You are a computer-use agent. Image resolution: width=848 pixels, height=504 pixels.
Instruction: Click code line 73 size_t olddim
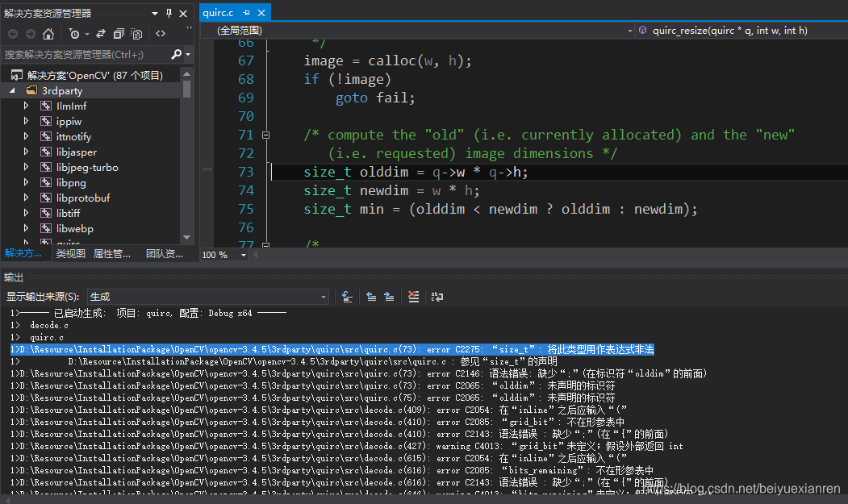(x=416, y=172)
